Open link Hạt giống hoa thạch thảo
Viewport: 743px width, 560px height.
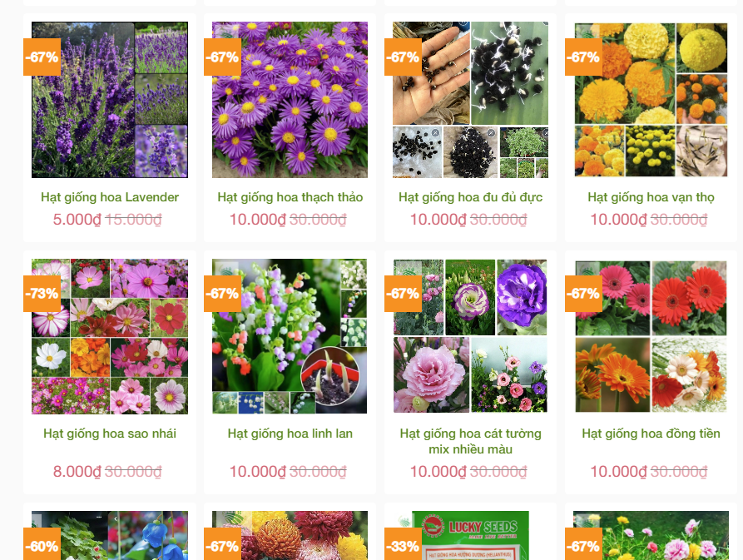pos(290,197)
